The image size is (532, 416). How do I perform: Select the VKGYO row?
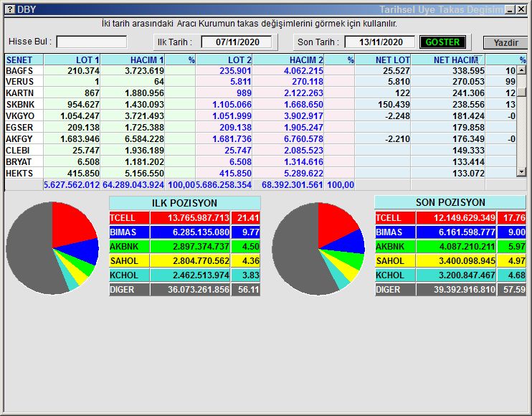click(260, 116)
